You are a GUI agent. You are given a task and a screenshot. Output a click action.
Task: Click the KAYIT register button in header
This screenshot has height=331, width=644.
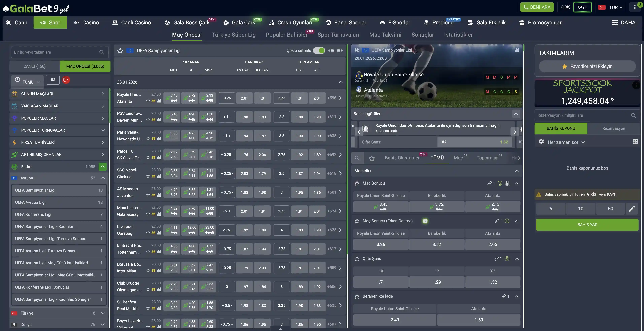(582, 7)
